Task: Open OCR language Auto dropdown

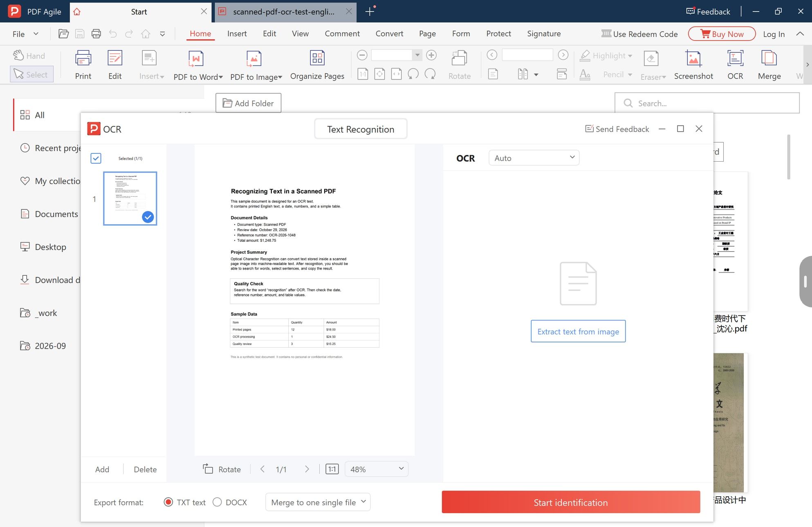Action: tap(534, 158)
